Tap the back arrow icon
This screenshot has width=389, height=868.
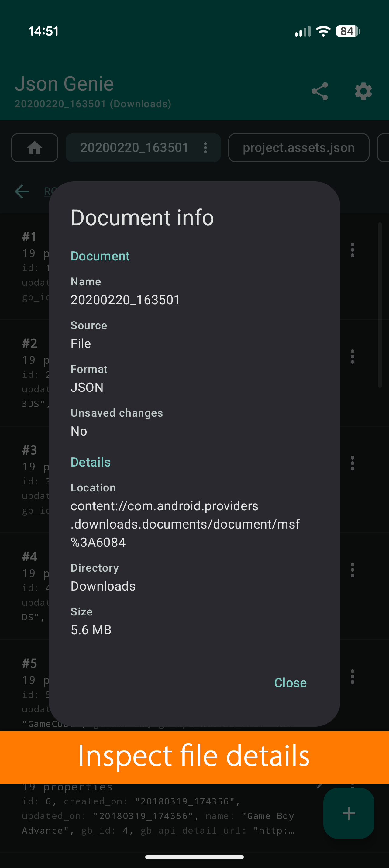coord(22,191)
